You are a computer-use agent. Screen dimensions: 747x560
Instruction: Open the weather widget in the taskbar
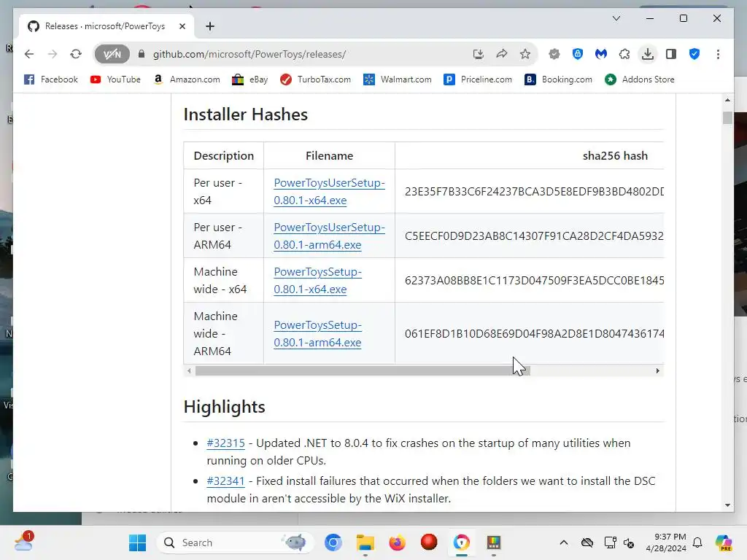click(x=23, y=542)
